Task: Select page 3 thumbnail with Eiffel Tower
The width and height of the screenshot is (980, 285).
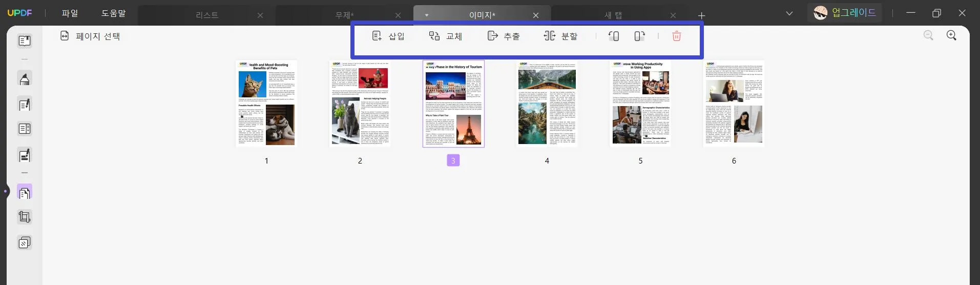Action: point(453,104)
